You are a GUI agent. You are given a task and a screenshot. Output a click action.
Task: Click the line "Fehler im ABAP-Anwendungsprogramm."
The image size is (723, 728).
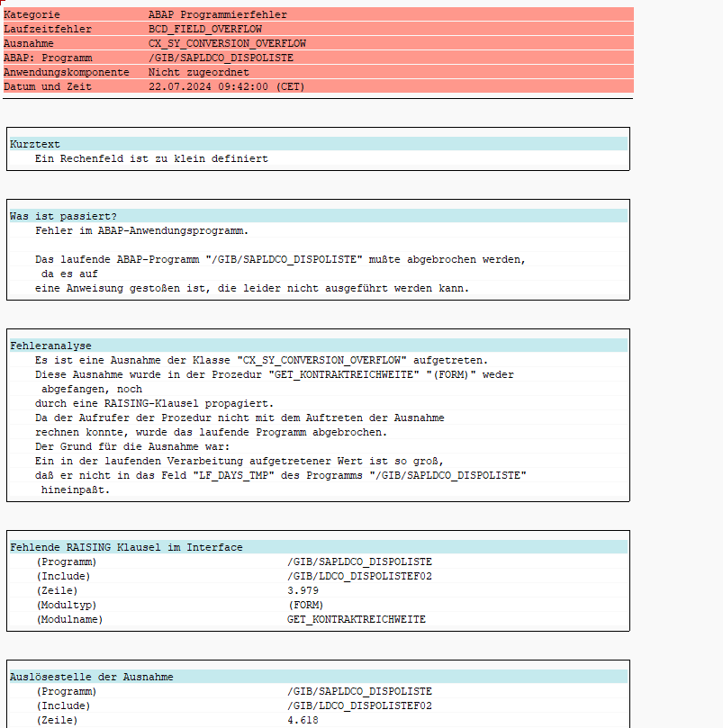(141, 230)
